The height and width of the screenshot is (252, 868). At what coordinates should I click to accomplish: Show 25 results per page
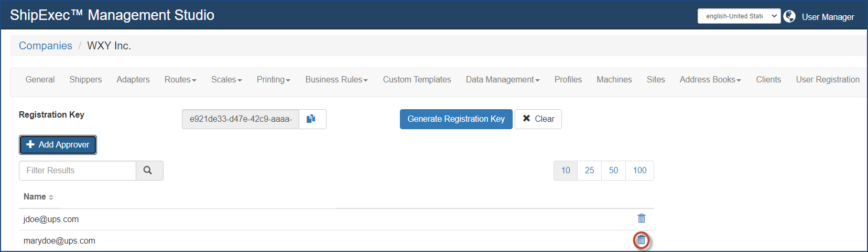590,171
